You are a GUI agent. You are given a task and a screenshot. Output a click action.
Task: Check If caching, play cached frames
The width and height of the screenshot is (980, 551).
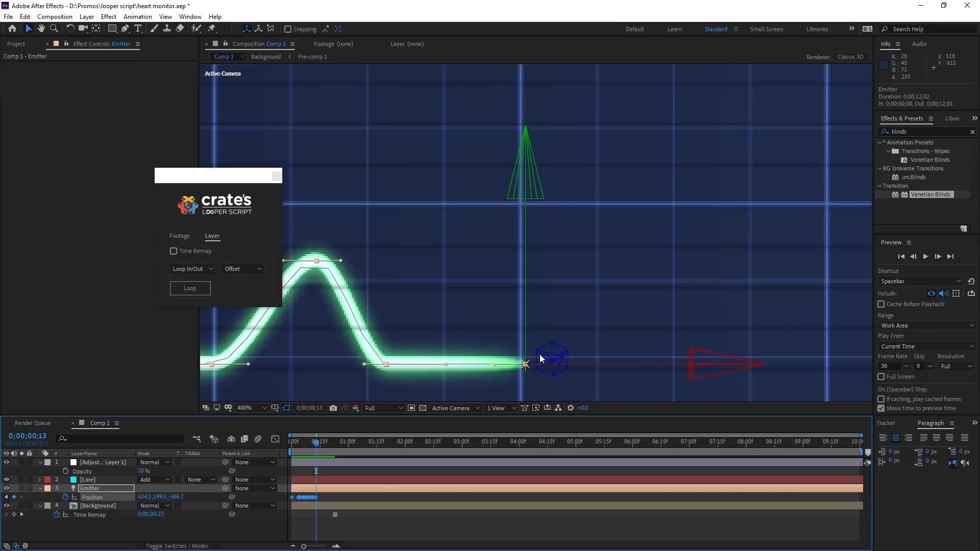pos(881,399)
